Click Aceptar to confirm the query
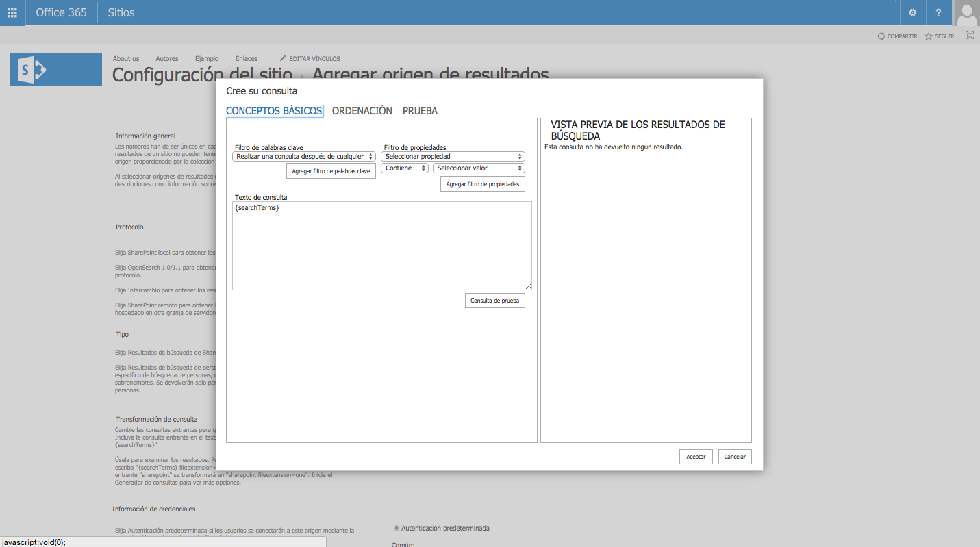The height and width of the screenshot is (547, 980). pos(696,456)
